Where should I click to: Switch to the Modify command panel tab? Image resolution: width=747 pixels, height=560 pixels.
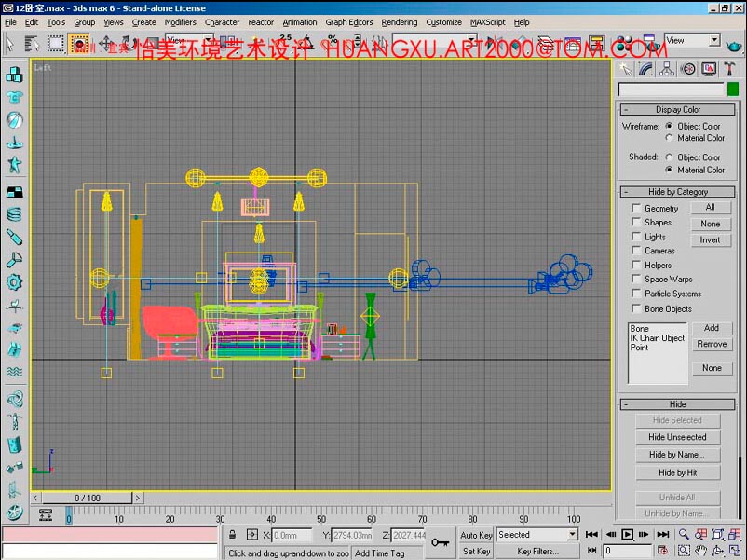646,70
